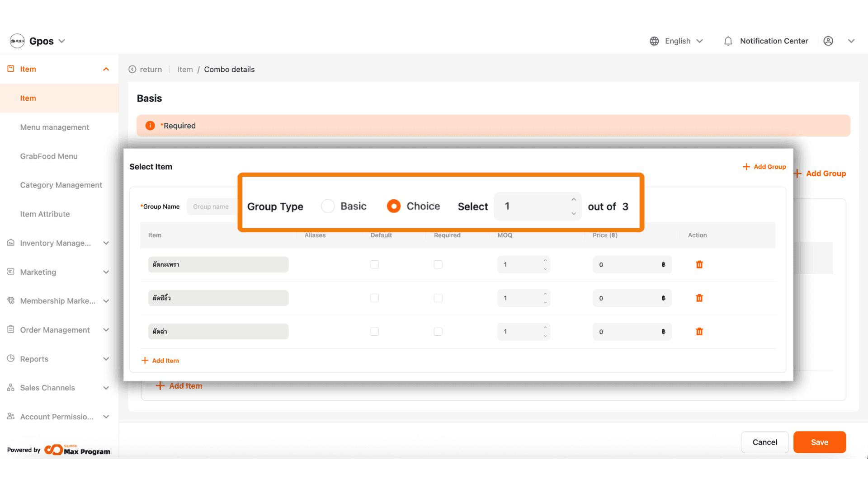868x488 pixels.
Task: Click trash icon for ผัดซีอิ๊ว row
Action: 699,298
